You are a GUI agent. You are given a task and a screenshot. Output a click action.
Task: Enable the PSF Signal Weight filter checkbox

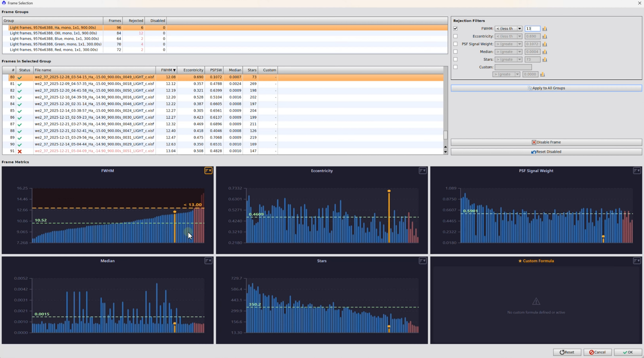click(456, 44)
